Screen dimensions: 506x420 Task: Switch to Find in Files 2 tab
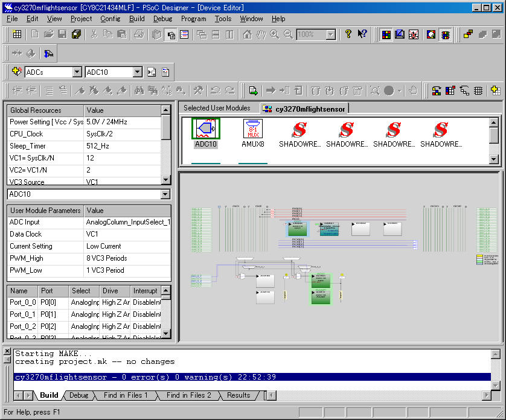(x=189, y=395)
